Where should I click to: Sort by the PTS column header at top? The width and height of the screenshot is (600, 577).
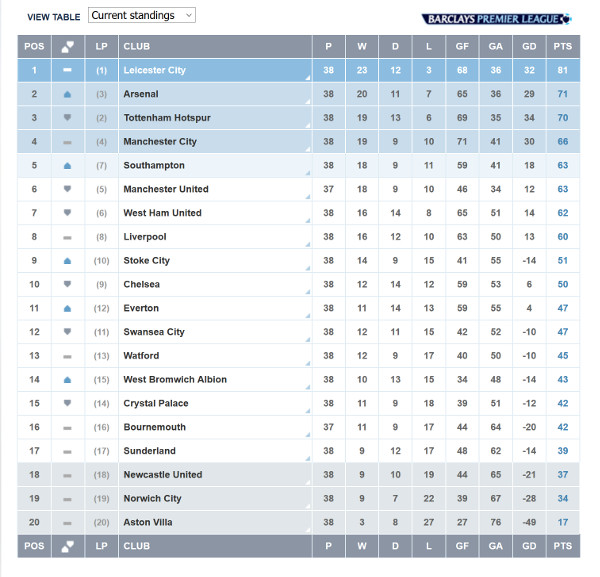[x=563, y=47]
